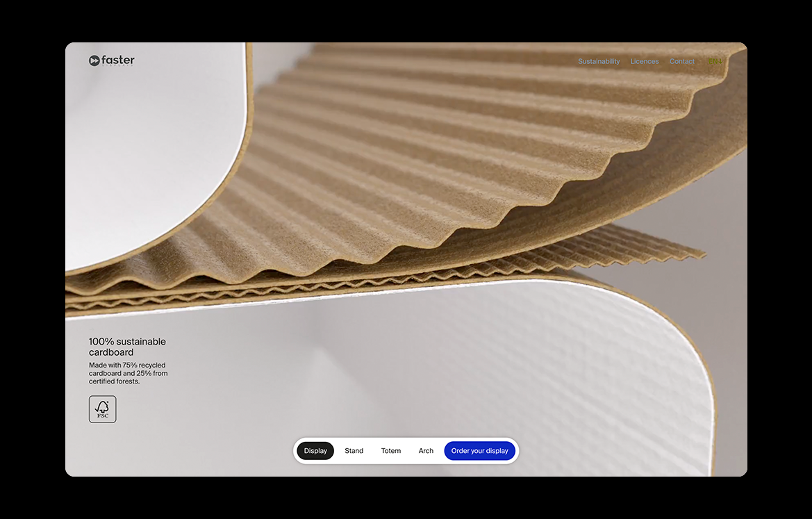The width and height of the screenshot is (812, 519).
Task: Select the Display tab
Action: (x=315, y=451)
